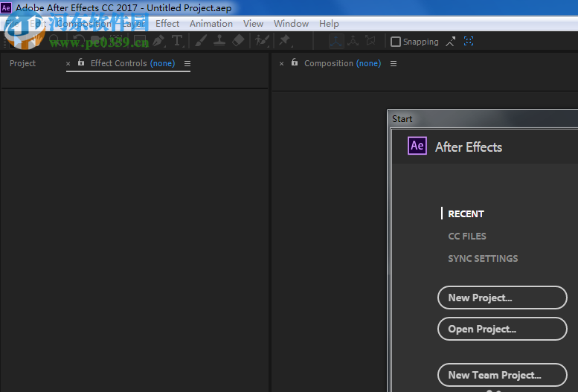Image resolution: width=578 pixels, height=392 pixels.
Task: Choose View Axis mode
Action: (x=370, y=41)
